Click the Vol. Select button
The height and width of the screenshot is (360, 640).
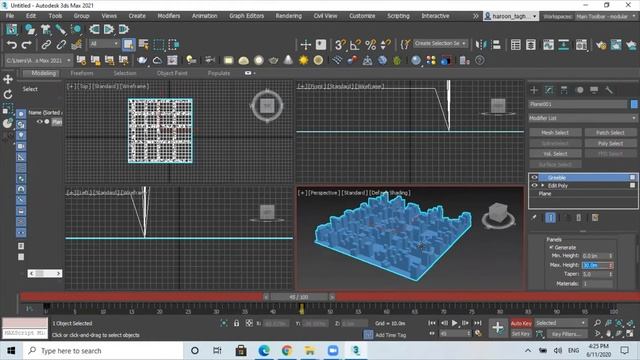click(x=555, y=154)
